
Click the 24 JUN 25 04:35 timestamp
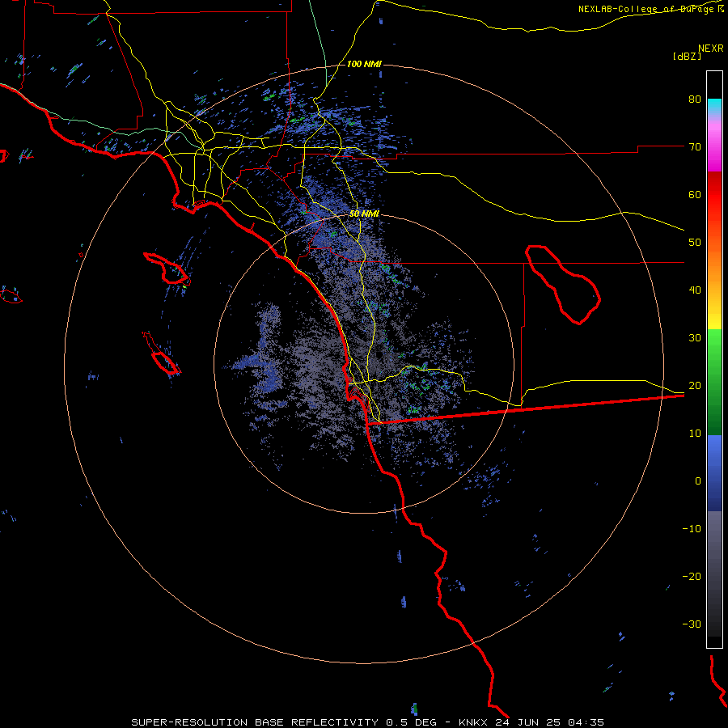coord(550,722)
